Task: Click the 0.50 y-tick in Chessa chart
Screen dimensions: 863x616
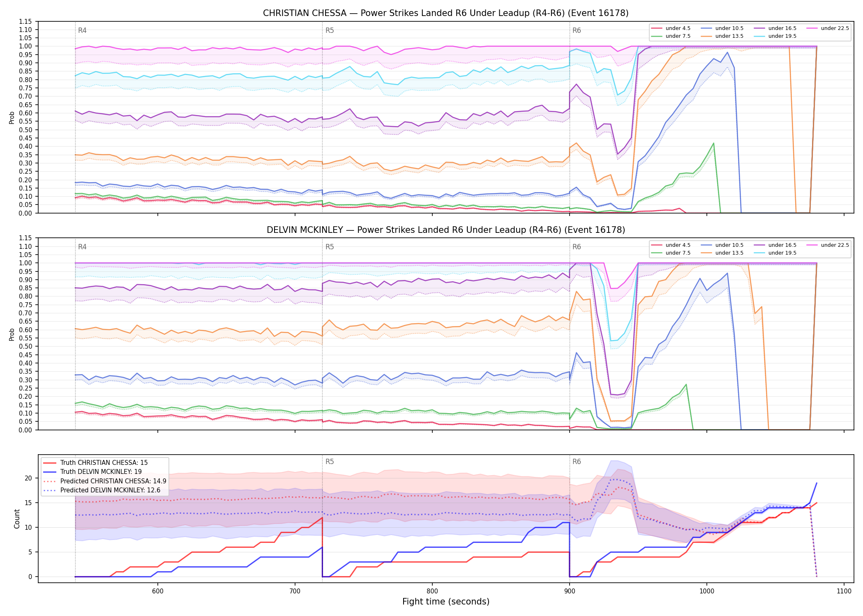Action: point(25,130)
